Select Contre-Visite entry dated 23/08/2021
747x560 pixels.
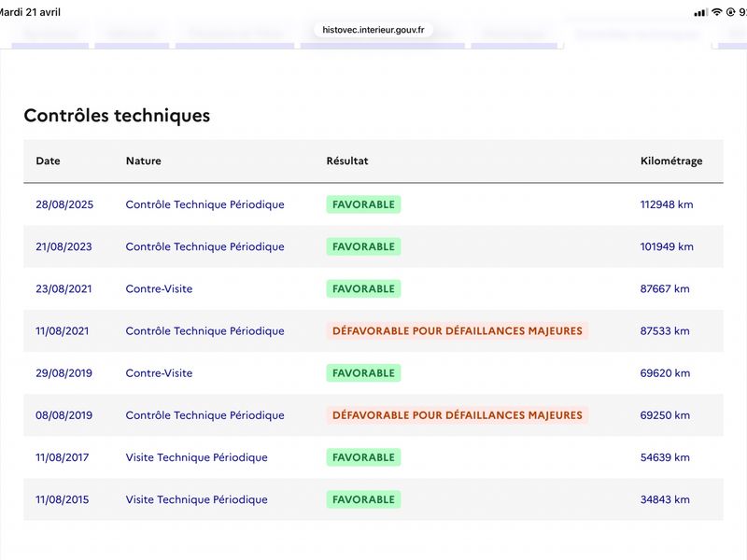click(x=159, y=289)
